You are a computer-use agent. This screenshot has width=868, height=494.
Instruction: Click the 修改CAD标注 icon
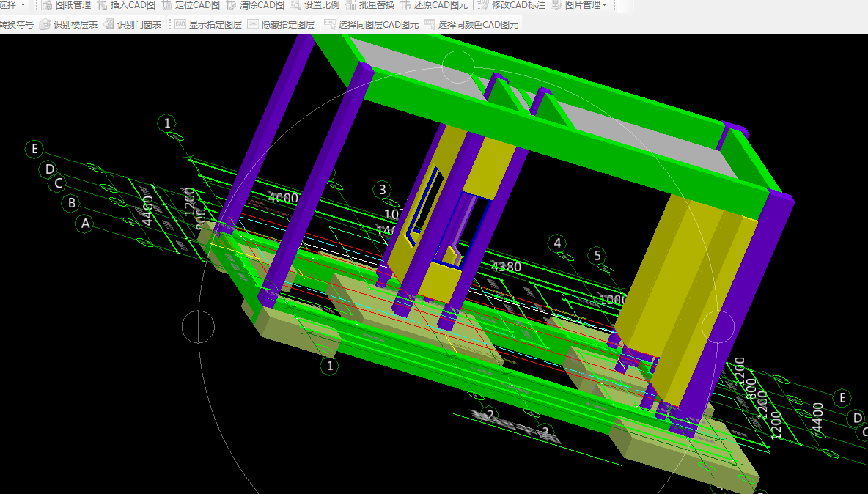483,5
